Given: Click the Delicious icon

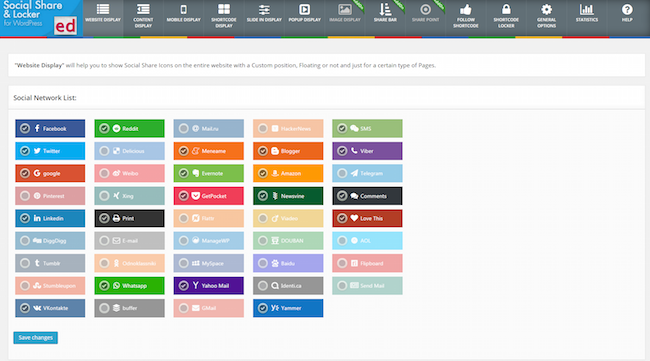Looking at the screenshot, I should click(x=116, y=151).
